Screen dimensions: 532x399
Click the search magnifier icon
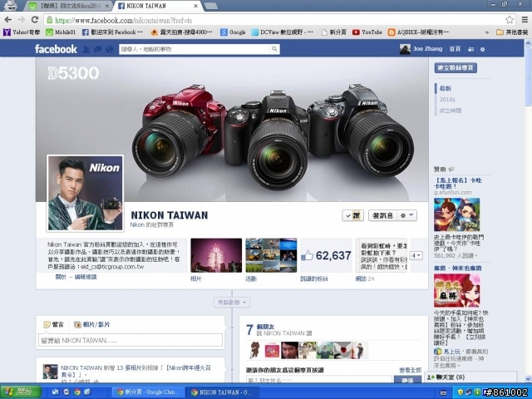coord(274,49)
